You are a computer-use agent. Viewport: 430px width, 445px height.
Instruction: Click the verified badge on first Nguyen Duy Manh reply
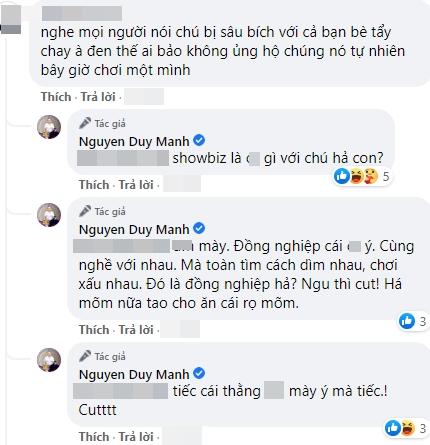tap(199, 140)
